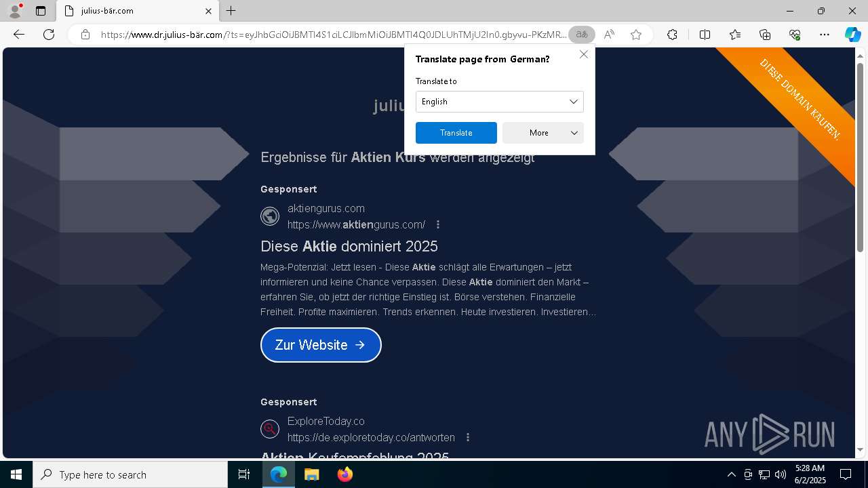
Task: Open Extensions menu
Action: pyautogui.click(x=672, y=35)
